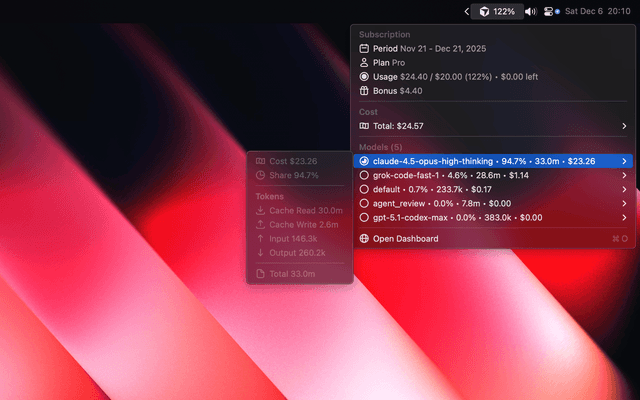Click the pie icon beside Share 94.7%
This screenshot has width=640, height=400.
click(261, 175)
